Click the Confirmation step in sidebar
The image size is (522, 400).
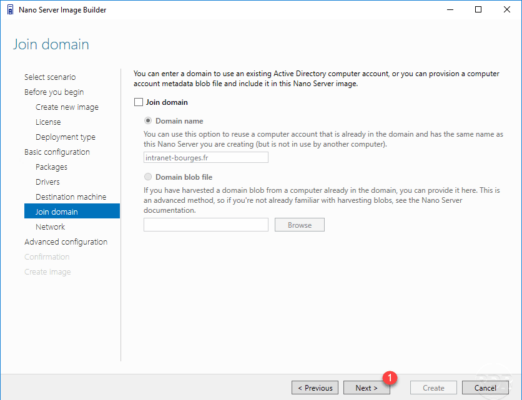[47, 257]
